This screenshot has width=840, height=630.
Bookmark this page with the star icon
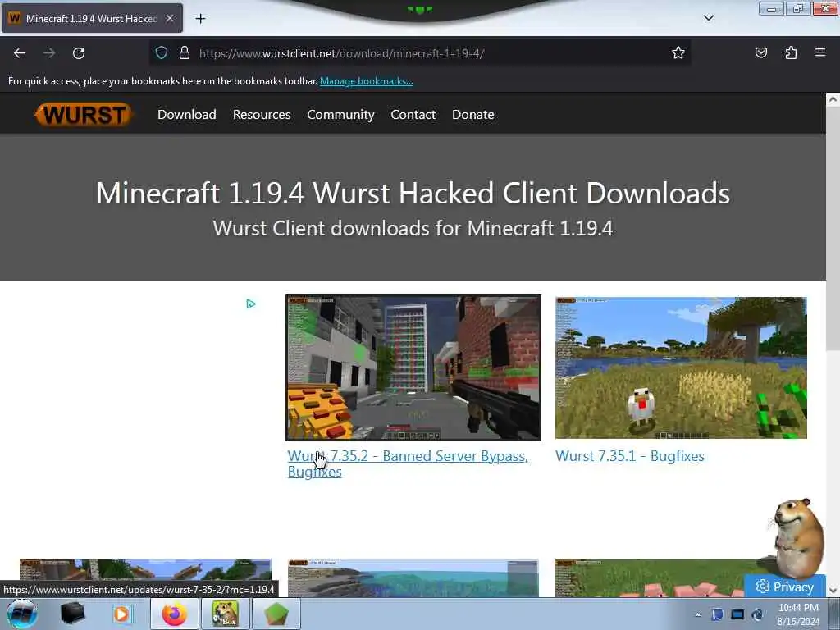click(x=678, y=53)
